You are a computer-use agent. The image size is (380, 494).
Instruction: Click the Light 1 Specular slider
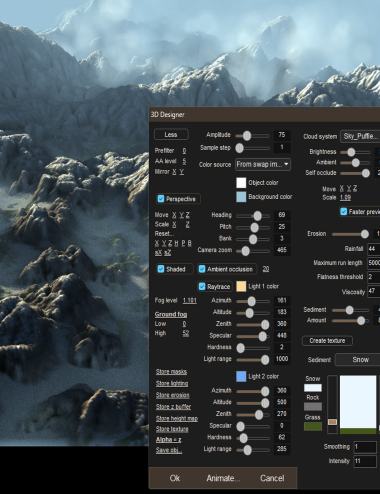pos(252,337)
